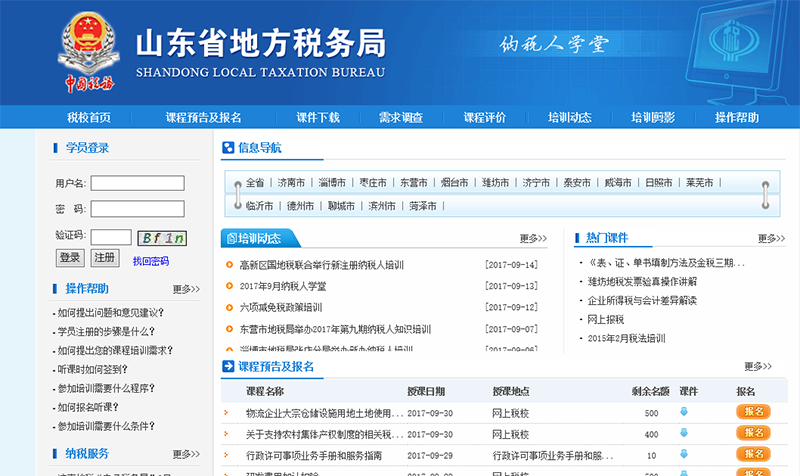Select 全省 in the info navigation
800x476 pixels.
tap(255, 183)
